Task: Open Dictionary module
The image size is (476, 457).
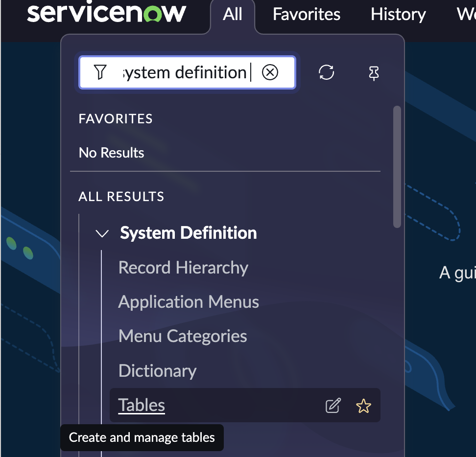Action: [x=158, y=371]
